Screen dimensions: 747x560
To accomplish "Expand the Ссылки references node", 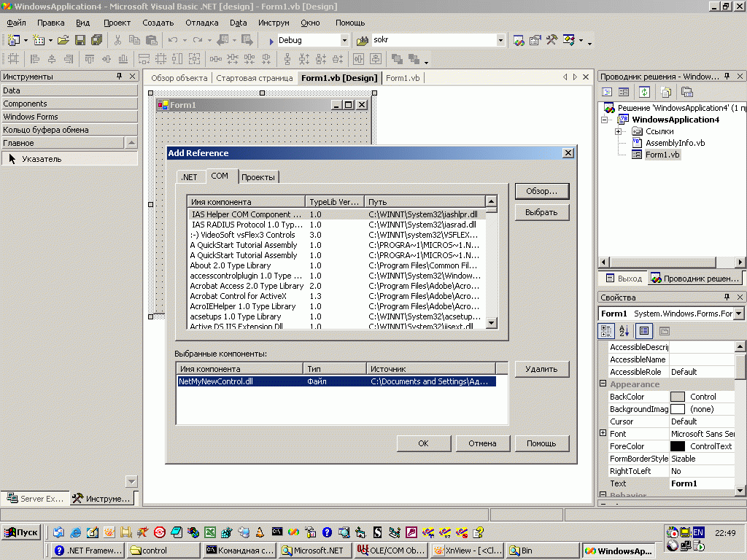I will (619, 131).
